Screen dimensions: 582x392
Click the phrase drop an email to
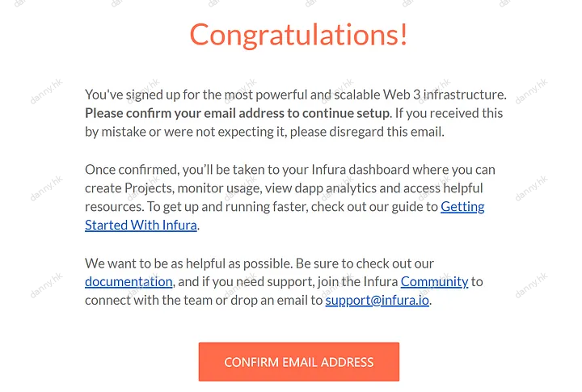[x=276, y=301]
